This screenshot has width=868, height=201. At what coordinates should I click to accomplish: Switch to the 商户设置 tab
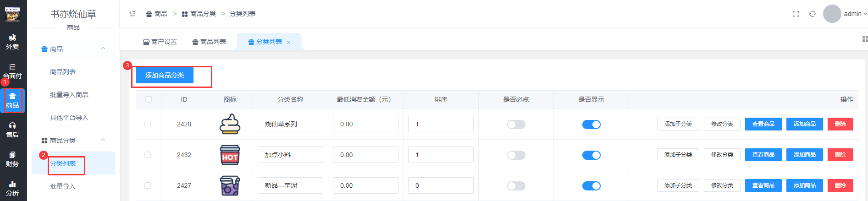[x=160, y=42]
